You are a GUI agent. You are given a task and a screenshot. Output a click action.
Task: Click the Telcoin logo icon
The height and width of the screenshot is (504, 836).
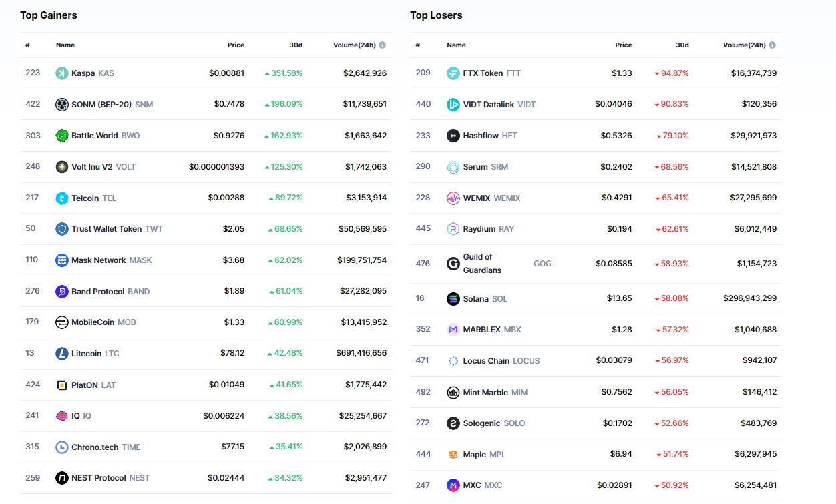coord(61,198)
